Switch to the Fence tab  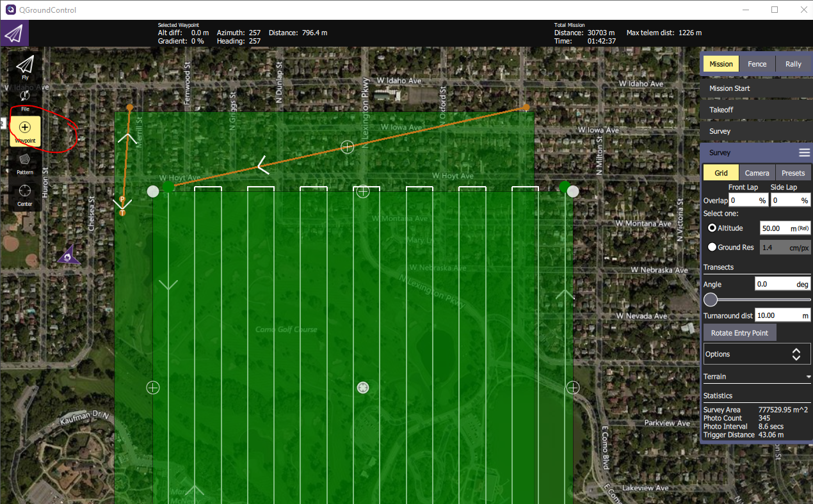757,64
